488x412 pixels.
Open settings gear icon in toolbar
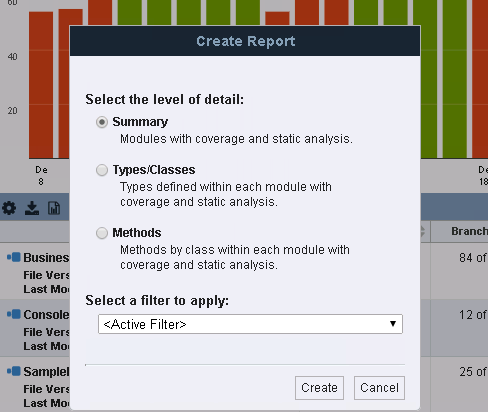point(9,208)
